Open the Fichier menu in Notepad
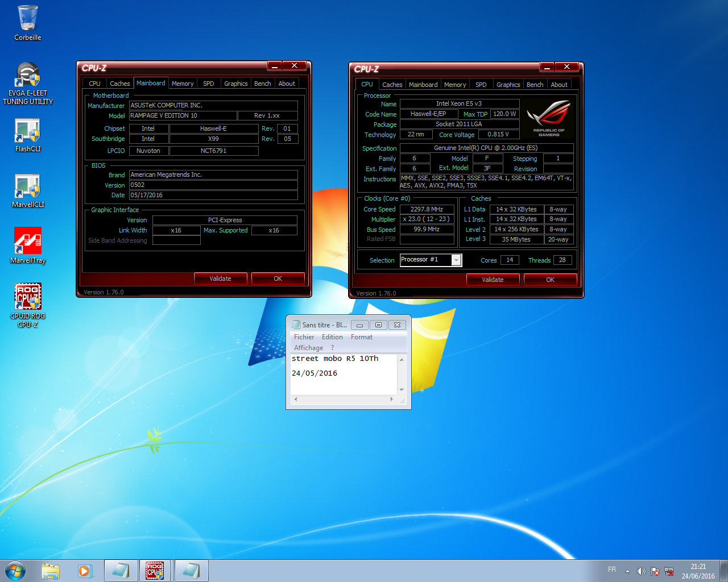 click(304, 337)
